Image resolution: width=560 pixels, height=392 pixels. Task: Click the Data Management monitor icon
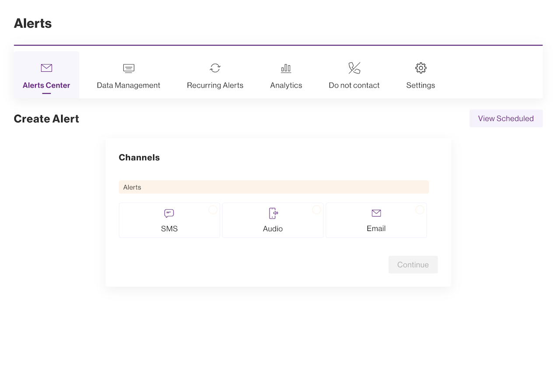click(x=129, y=68)
